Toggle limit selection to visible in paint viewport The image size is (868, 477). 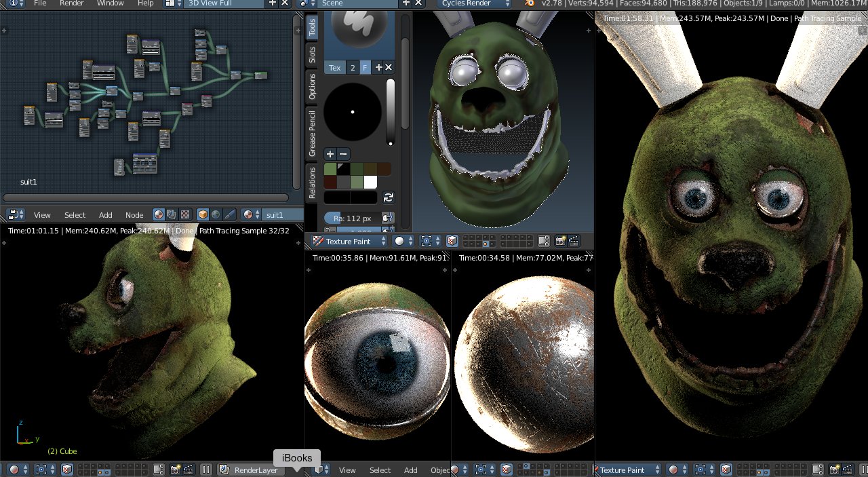(x=452, y=241)
